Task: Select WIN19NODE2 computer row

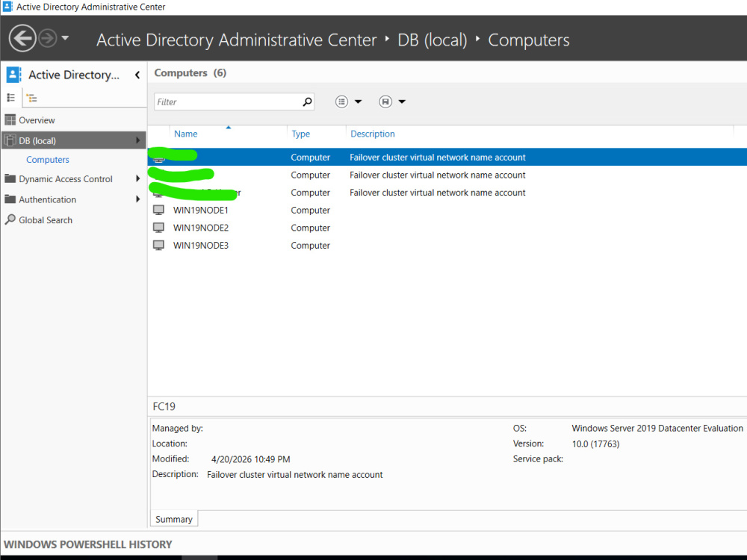Action: click(447, 228)
